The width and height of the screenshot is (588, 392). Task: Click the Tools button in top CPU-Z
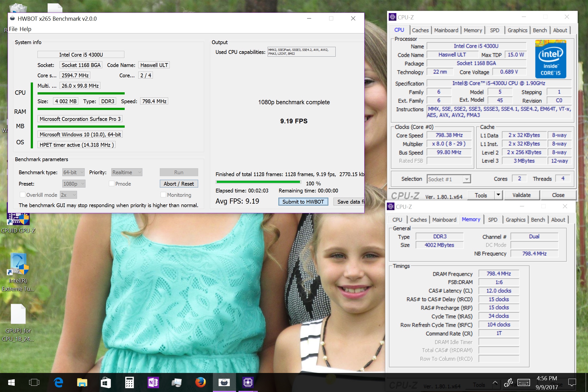tap(481, 195)
